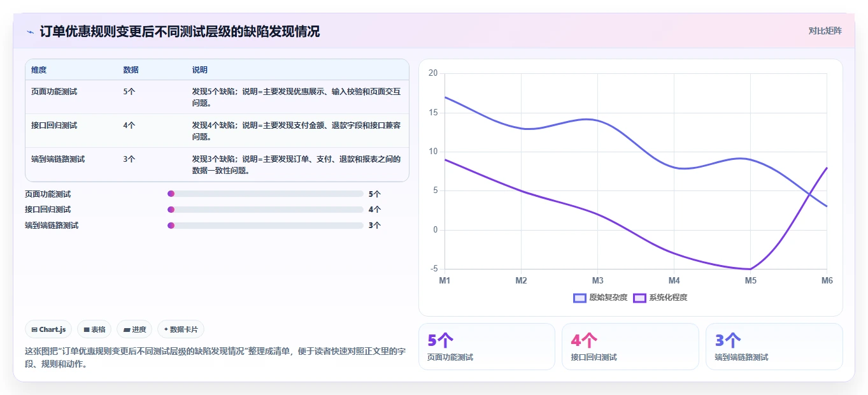Image resolution: width=868 pixels, height=395 pixels.
Task: Click the 进度 chip
Action: pyautogui.click(x=134, y=329)
